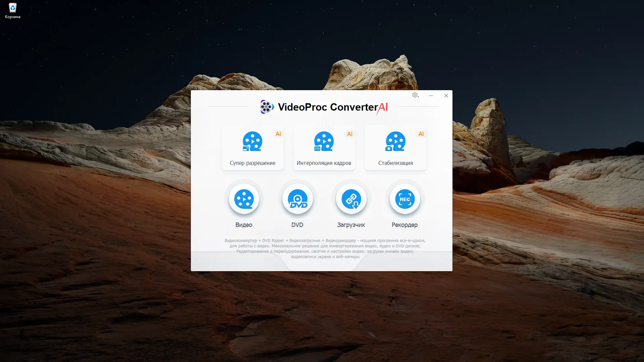The width and height of the screenshot is (644, 362).
Task: Start the Рекордер screen recorder
Action: [x=405, y=199]
